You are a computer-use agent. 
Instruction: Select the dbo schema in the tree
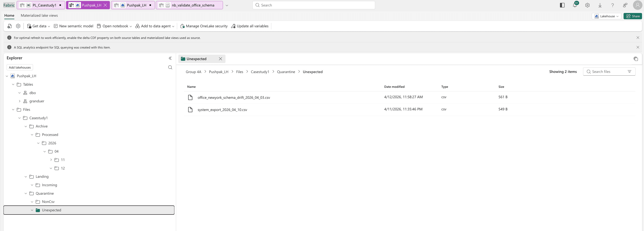(x=32, y=93)
